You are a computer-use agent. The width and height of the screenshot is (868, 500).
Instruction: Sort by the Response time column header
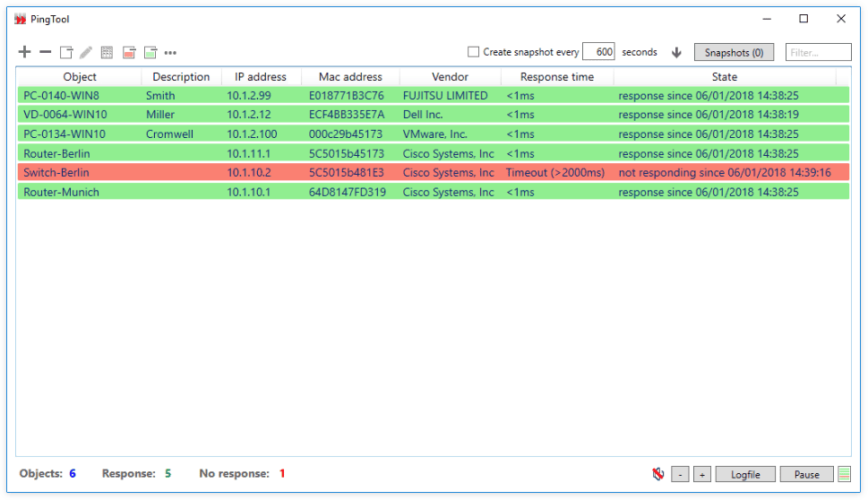[557, 77]
